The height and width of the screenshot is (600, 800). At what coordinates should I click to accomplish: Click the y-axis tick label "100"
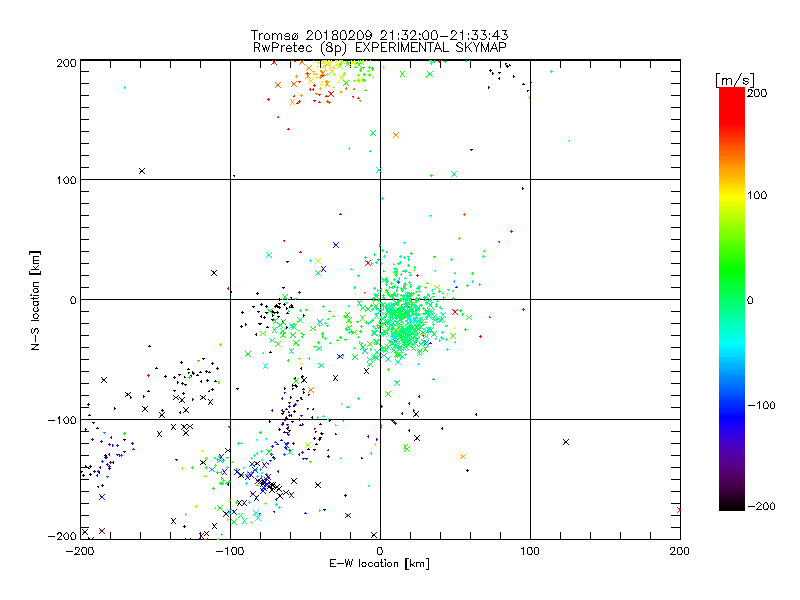point(66,180)
